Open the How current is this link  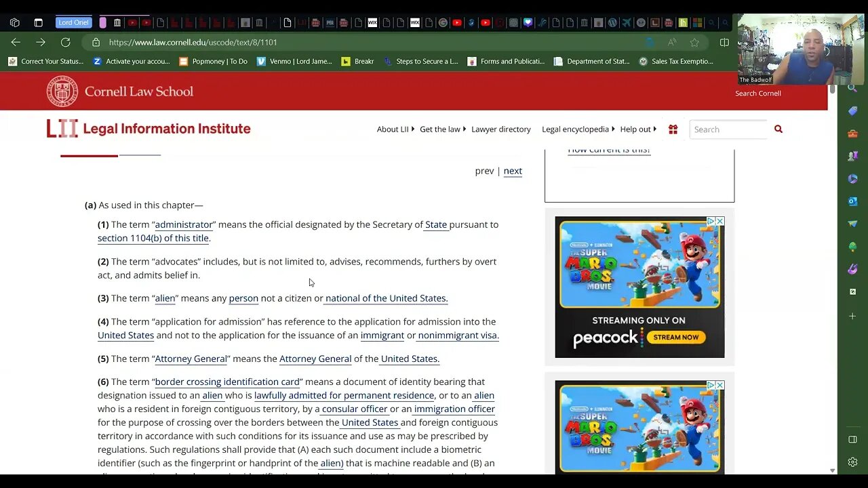coord(609,150)
